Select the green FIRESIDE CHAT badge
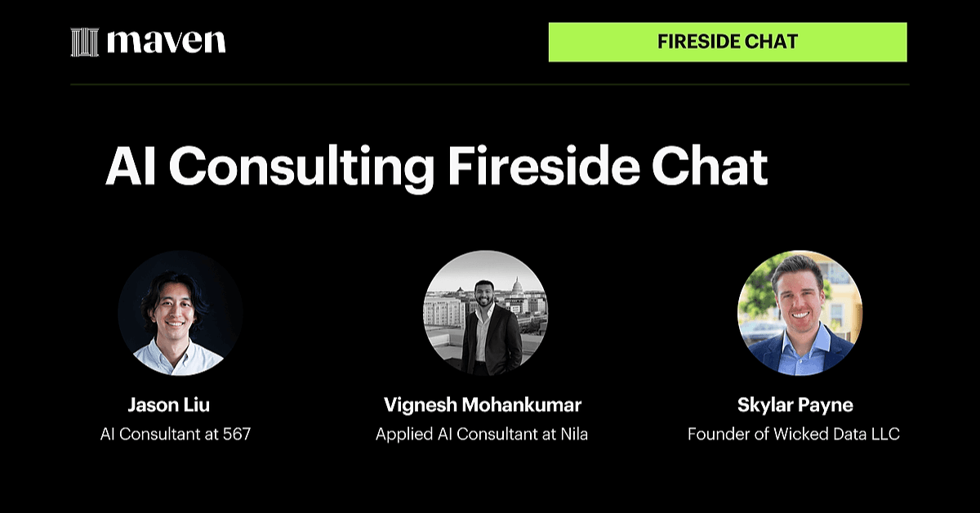 (728, 42)
